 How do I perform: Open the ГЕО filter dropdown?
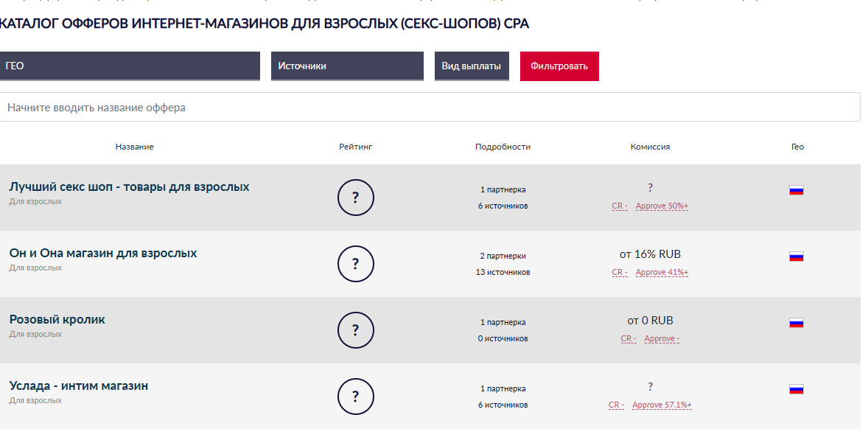click(130, 66)
